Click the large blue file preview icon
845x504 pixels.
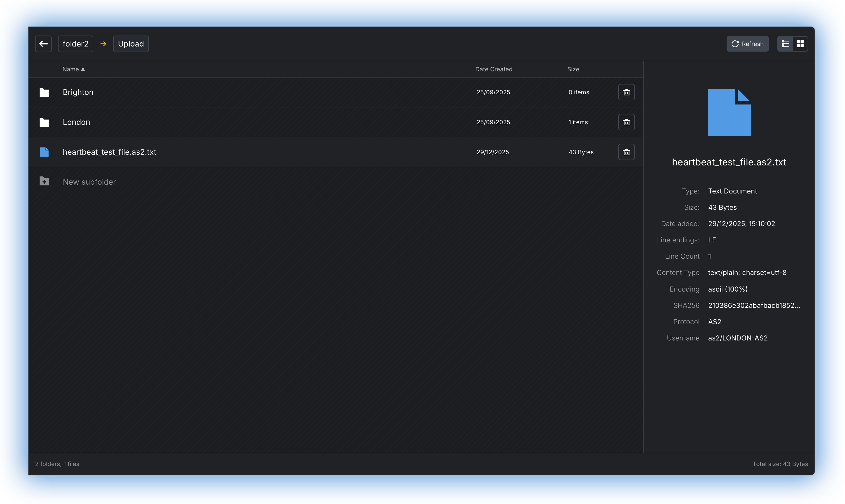coord(729,113)
